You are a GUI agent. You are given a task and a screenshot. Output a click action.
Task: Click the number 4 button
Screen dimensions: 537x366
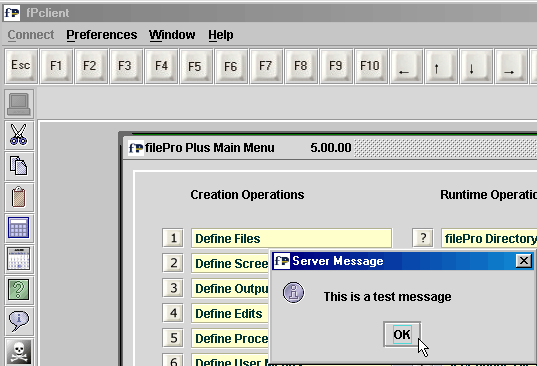click(x=173, y=313)
